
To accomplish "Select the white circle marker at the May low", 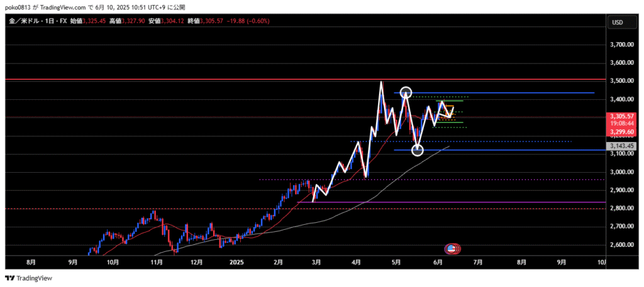I will [417, 150].
